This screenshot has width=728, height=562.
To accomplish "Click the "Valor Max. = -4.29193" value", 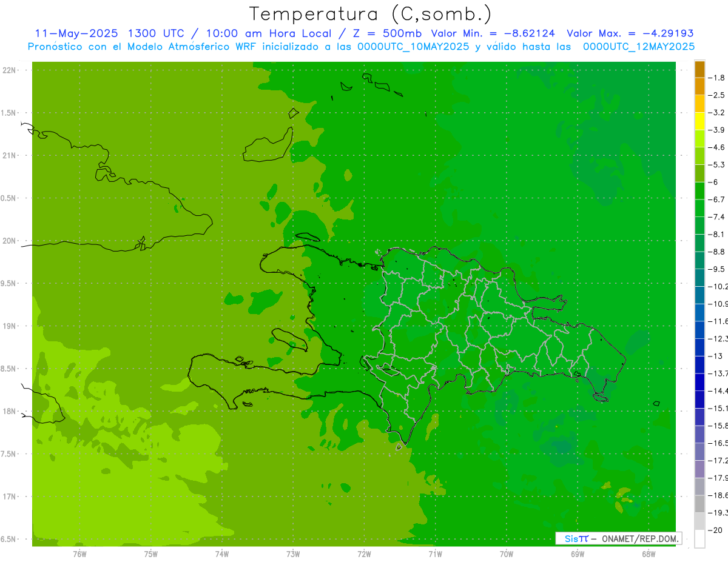I will 630,33.
